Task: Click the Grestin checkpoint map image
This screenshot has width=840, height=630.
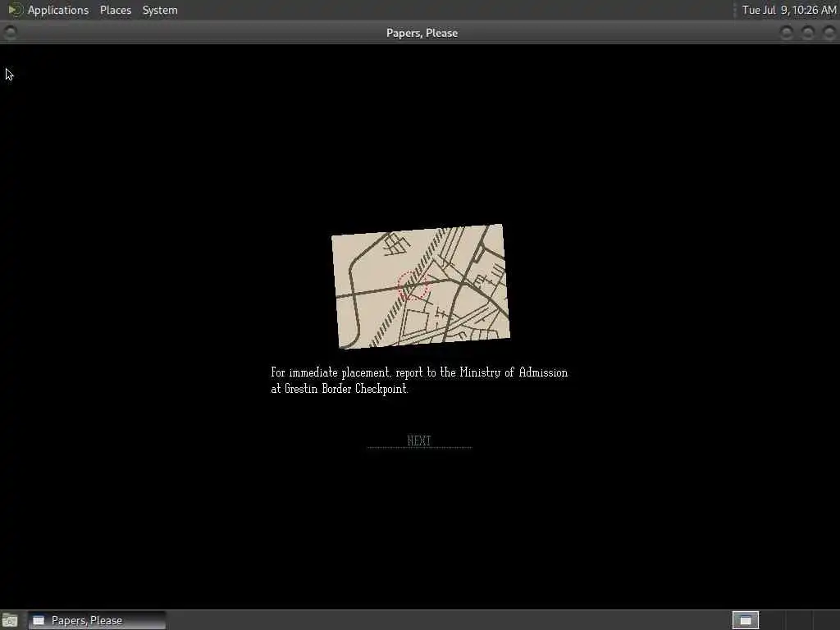Action: click(421, 286)
